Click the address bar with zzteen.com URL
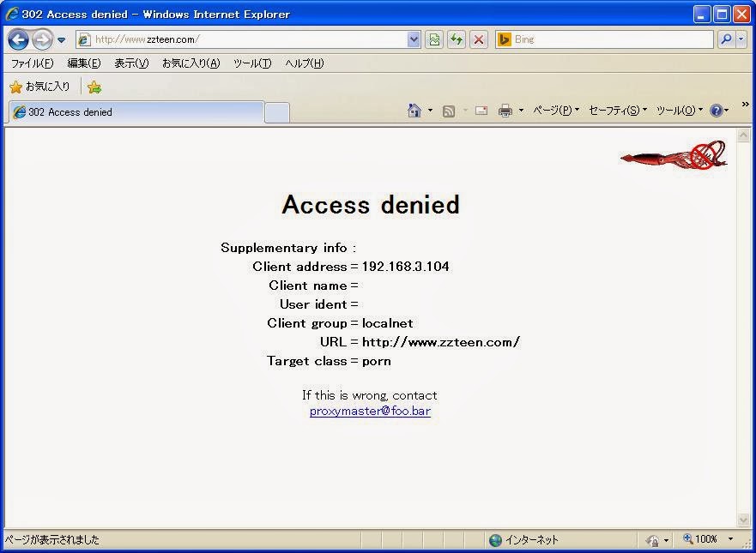Viewport: 756px width, 553px height. click(248, 39)
